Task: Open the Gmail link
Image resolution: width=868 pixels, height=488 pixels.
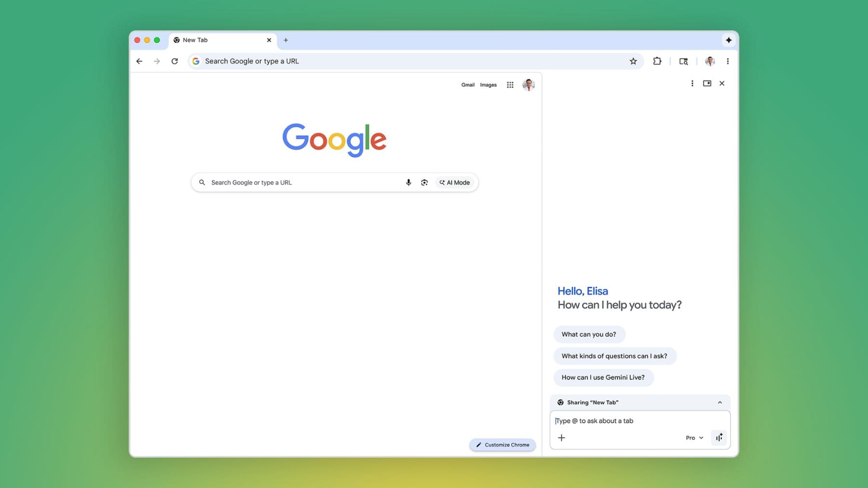Action: coord(468,85)
